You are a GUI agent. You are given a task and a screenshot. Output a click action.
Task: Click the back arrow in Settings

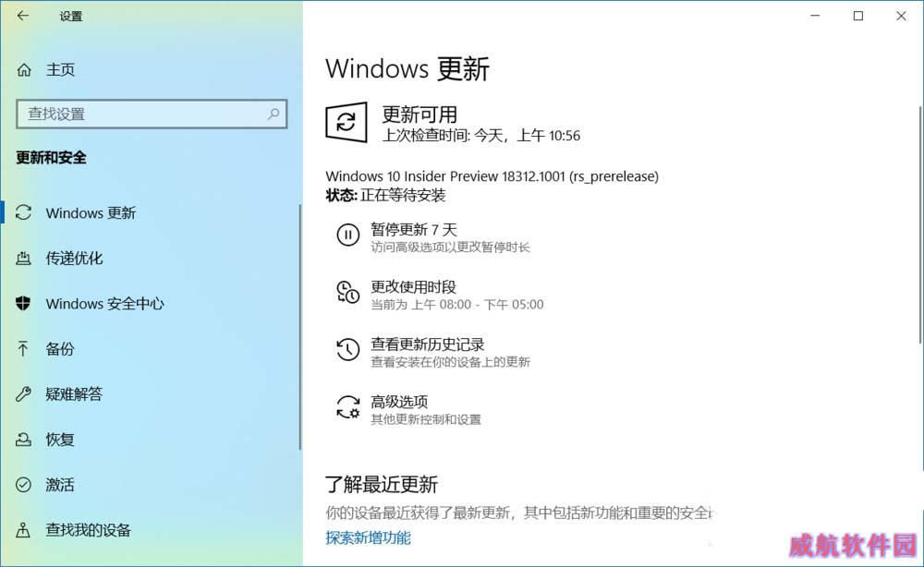click(x=23, y=16)
